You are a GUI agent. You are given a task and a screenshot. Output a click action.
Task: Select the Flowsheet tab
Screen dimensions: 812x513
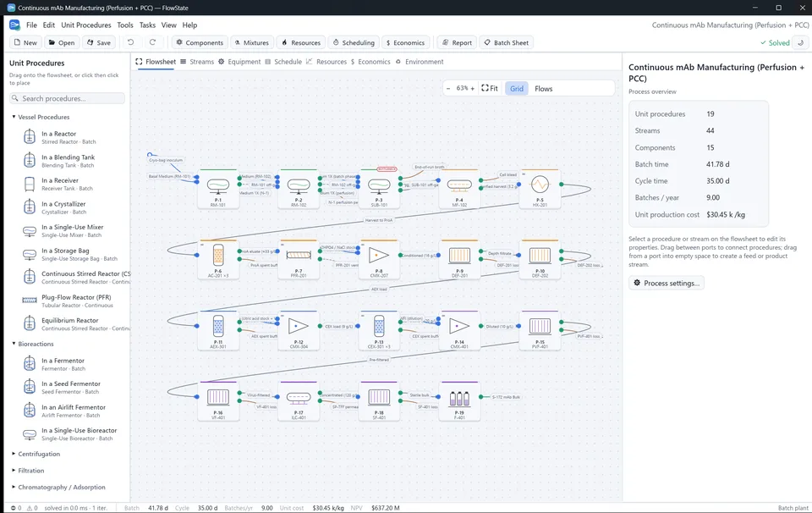point(156,62)
